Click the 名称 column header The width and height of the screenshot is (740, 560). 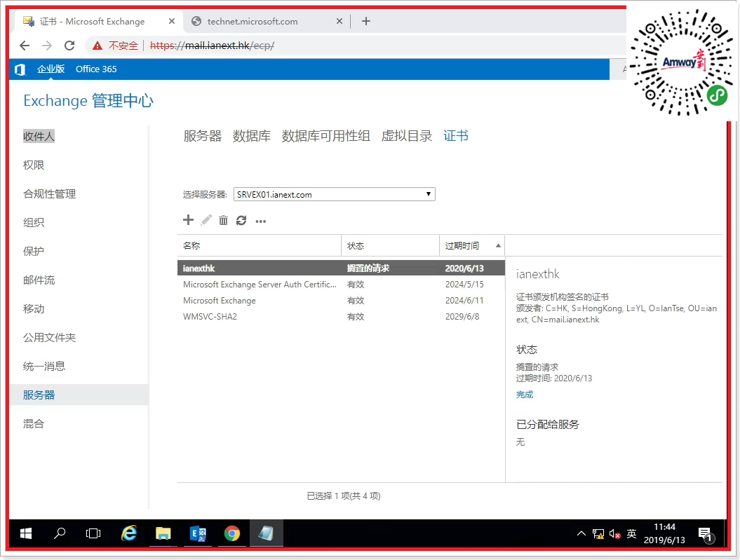(259, 245)
